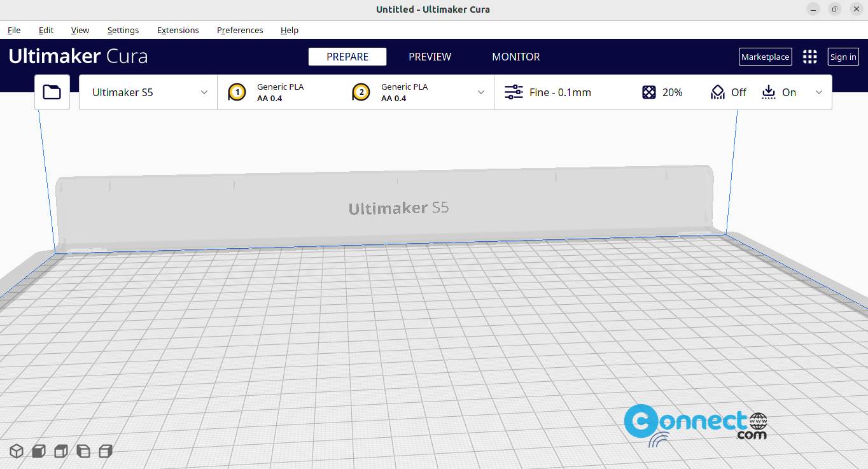Click the Sign in button
868x469 pixels.
pyautogui.click(x=843, y=57)
